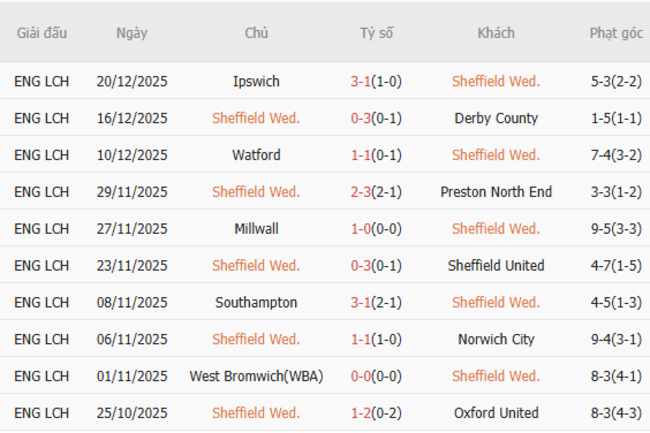
Task: Select the 9-5(3-3) corner stat for Millwall
Action: coord(616,229)
